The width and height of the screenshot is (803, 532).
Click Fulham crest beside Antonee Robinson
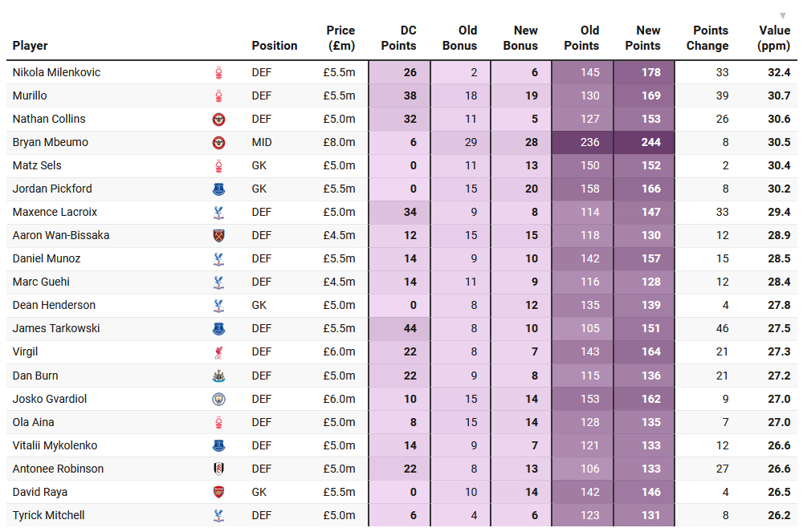point(218,469)
